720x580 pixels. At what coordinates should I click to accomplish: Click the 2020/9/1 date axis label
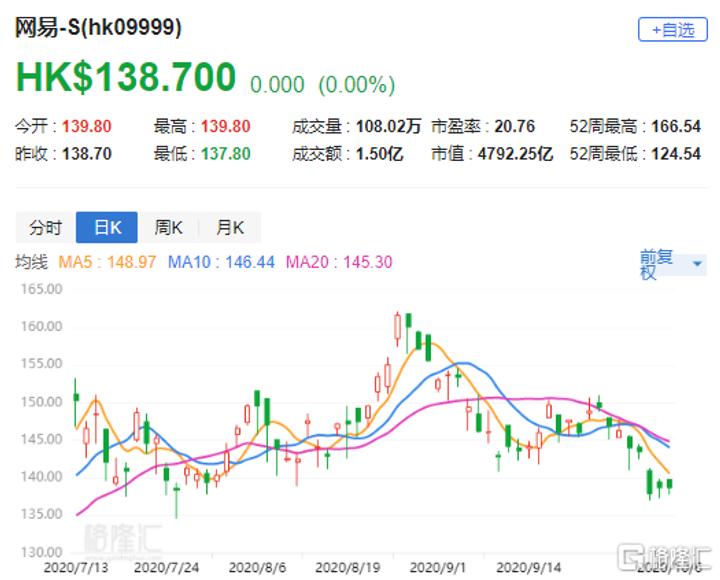[x=437, y=568]
